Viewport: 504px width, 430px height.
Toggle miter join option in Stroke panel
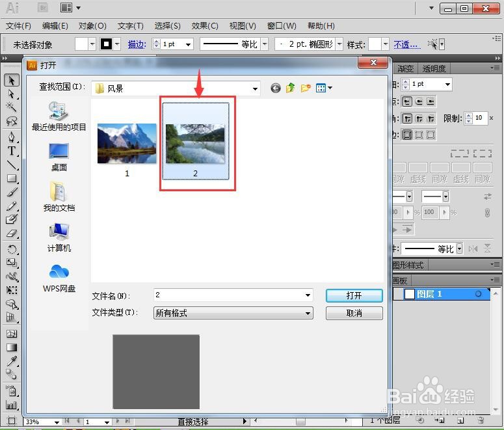(407, 118)
